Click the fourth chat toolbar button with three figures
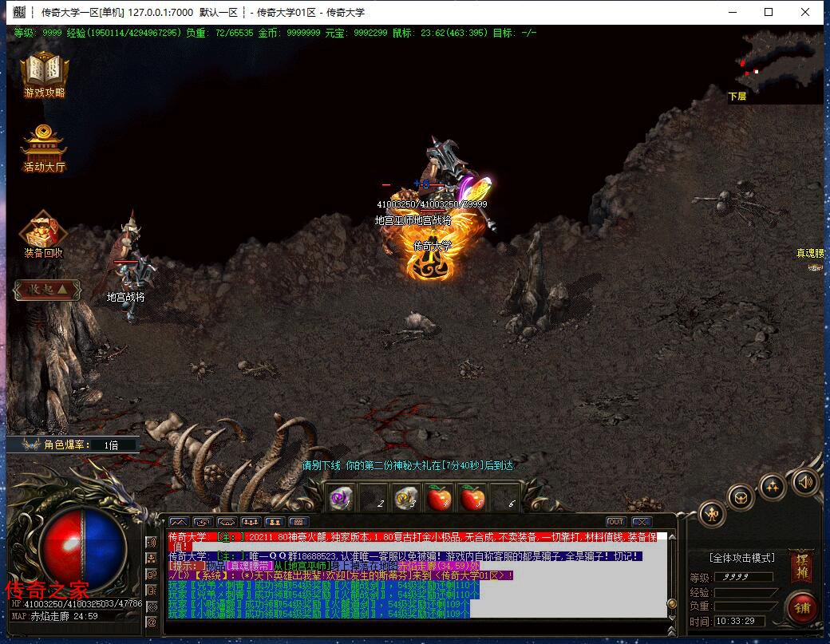 251,522
